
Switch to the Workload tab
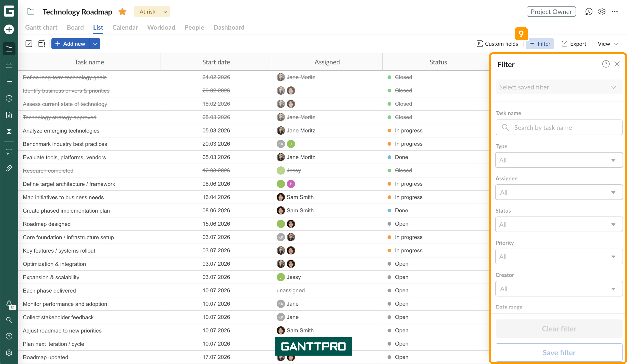click(x=161, y=27)
